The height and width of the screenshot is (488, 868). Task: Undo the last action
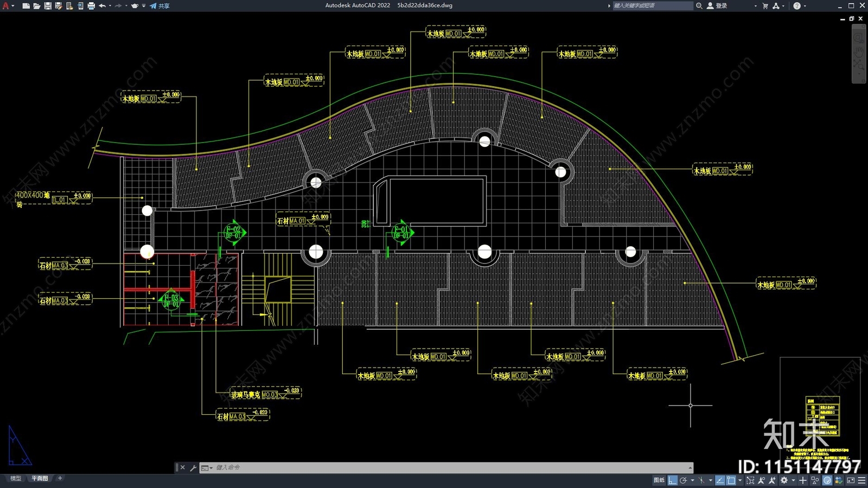point(102,6)
